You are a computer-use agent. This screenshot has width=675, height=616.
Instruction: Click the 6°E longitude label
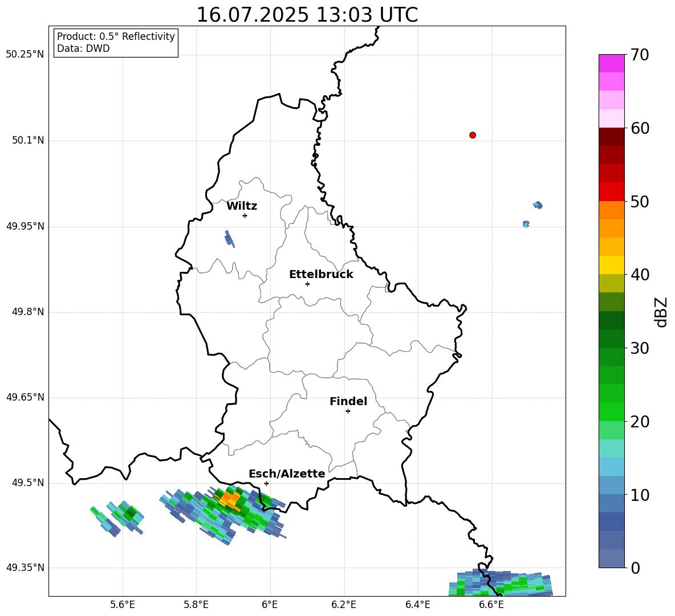tap(270, 605)
